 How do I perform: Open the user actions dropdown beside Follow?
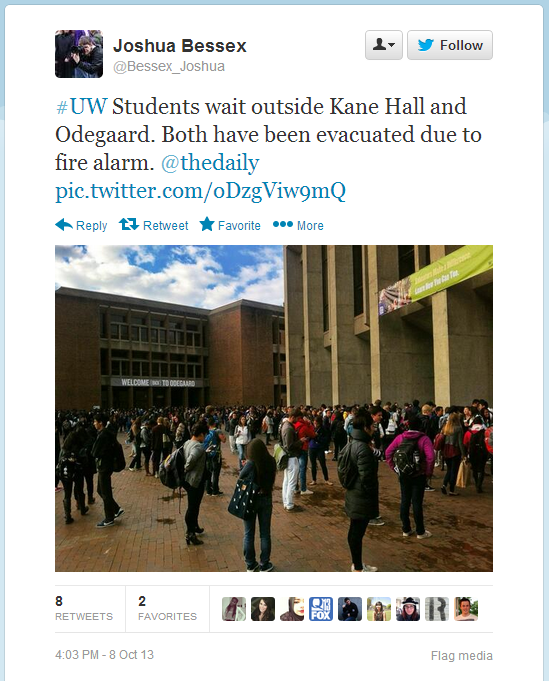384,45
